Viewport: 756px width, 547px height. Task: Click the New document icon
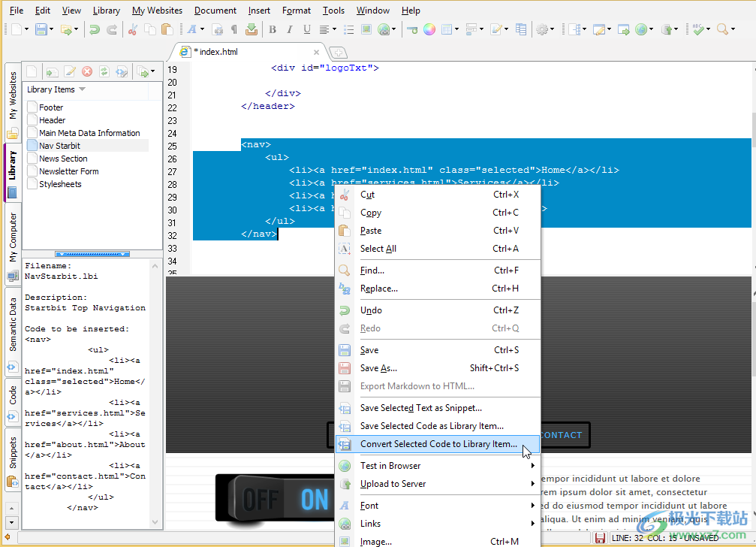pos(17,29)
